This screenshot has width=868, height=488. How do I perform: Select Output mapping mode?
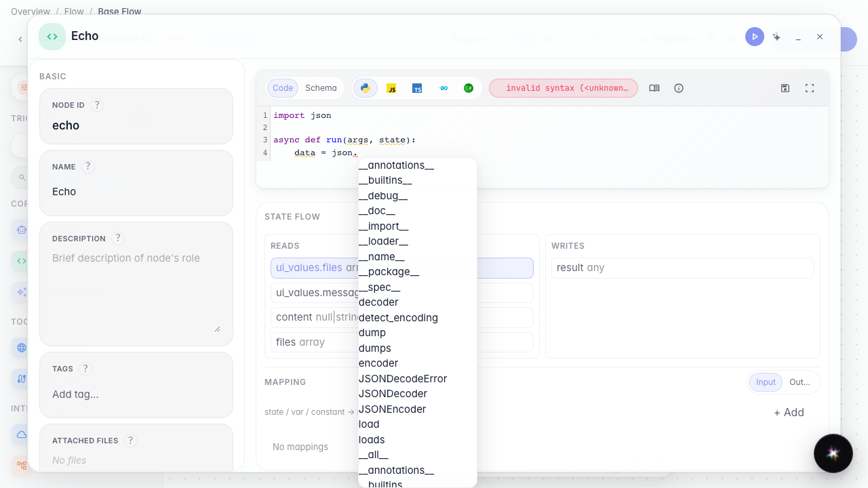point(800,382)
